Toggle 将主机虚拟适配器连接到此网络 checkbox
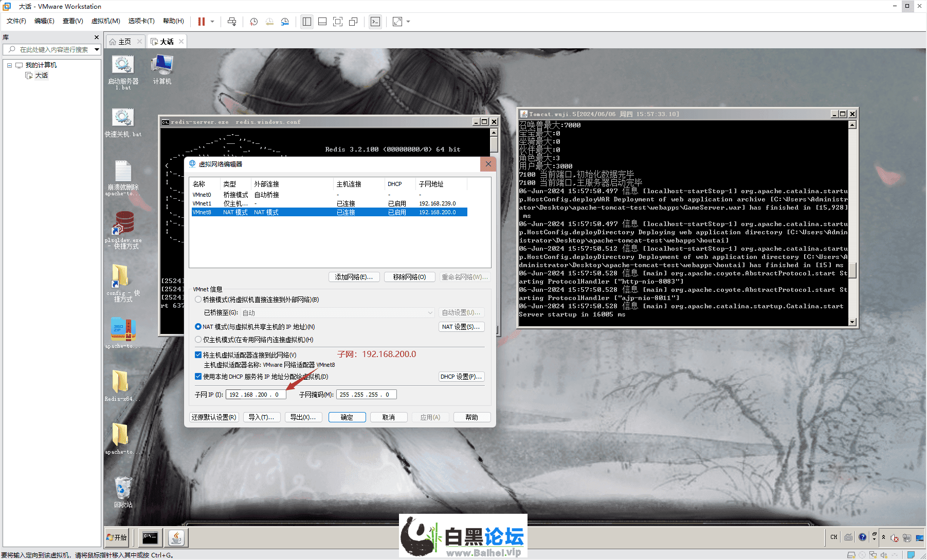 pyautogui.click(x=198, y=355)
